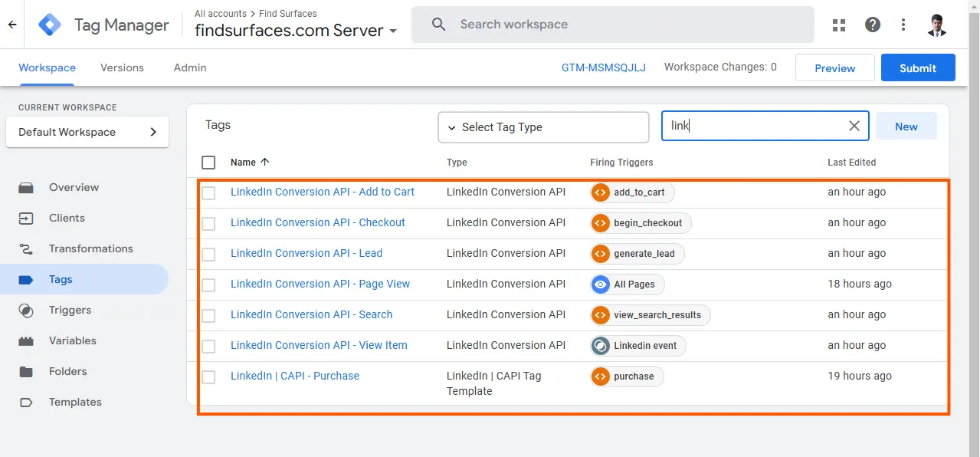
Task: Switch to the Admin tab
Action: tap(190, 67)
